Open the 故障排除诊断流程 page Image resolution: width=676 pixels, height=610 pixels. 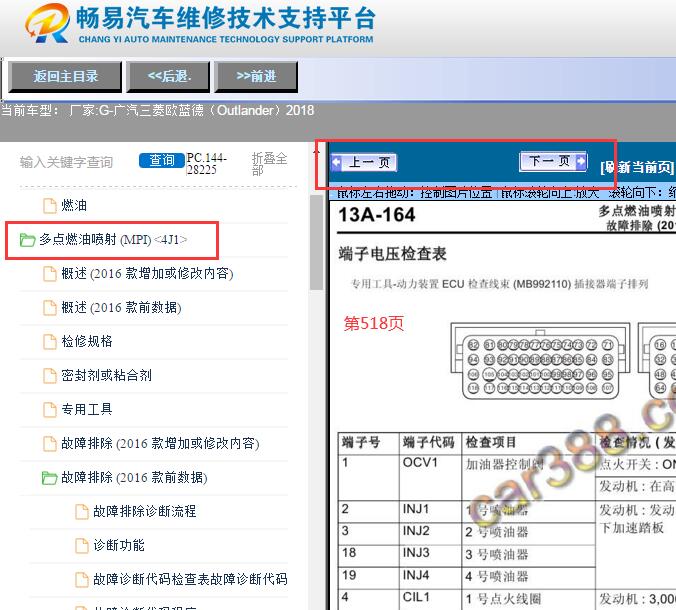144,512
